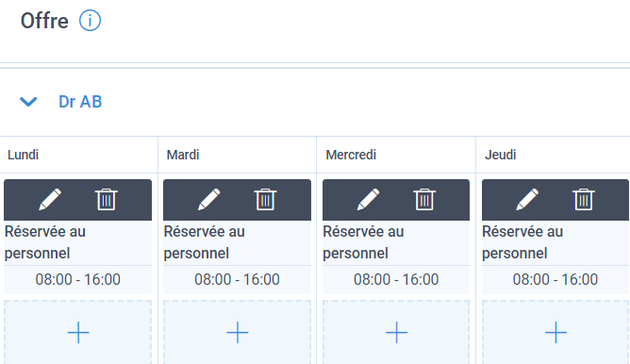Add a new slot under Jeudi
Image resolution: width=630 pixels, height=364 pixels.
(x=555, y=332)
